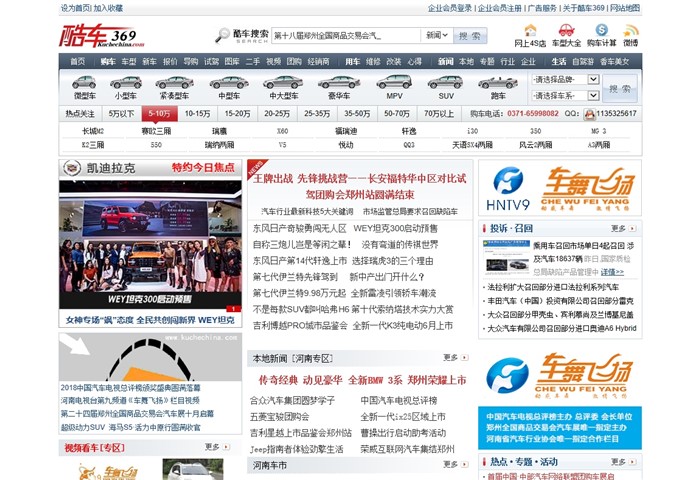Open 经销商 in the navigation bar
This screenshot has height=480, width=700.
[318, 62]
